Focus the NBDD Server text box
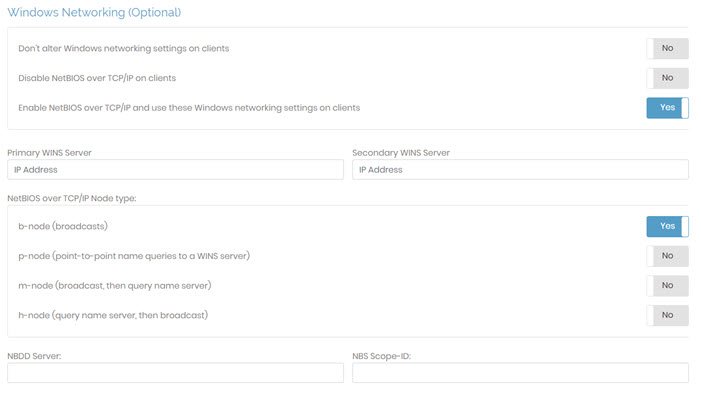 pyautogui.click(x=175, y=373)
